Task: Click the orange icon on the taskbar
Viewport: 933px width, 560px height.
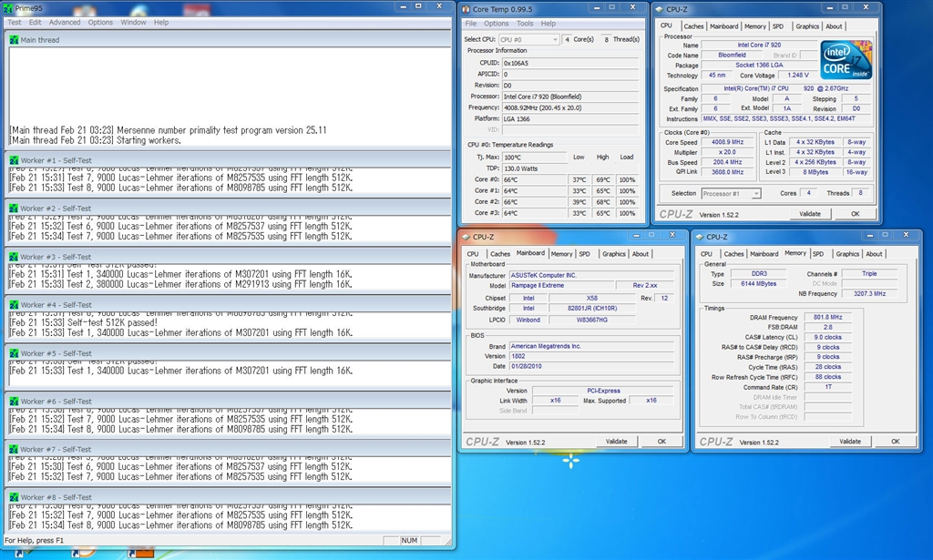Action: coord(141,553)
